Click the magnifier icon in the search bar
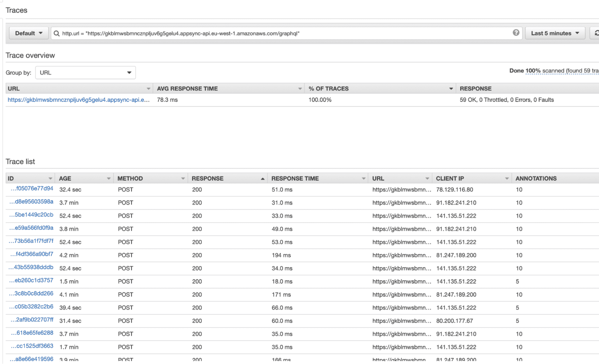599x364 pixels. (57, 34)
